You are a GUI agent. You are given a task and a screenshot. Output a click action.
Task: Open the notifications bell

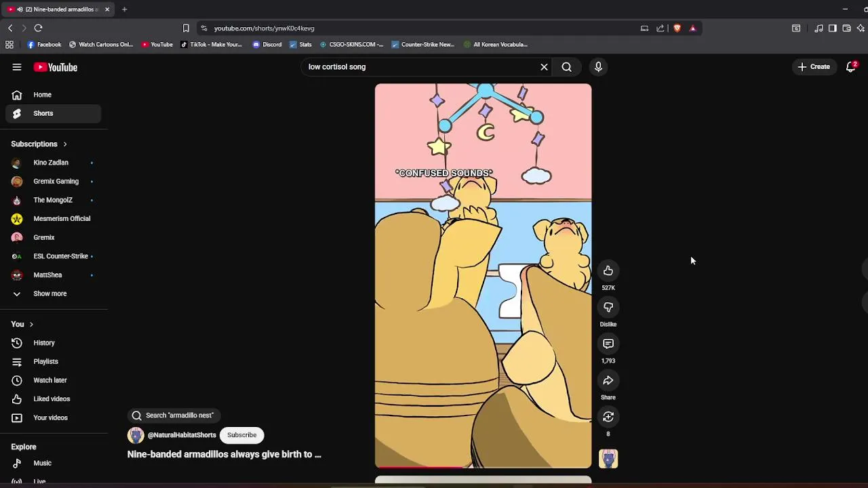click(x=851, y=66)
